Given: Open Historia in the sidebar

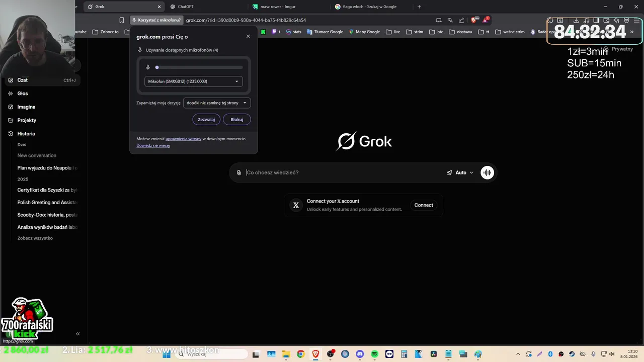Looking at the screenshot, I should point(26,134).
